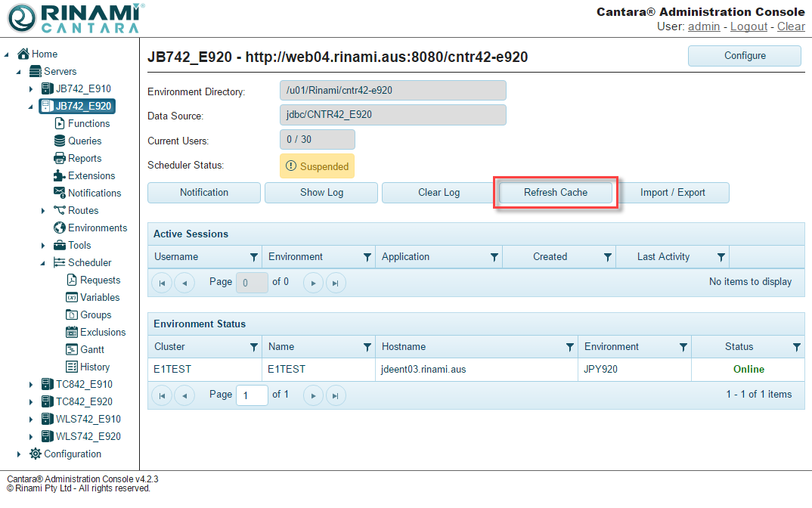The width and height of the screenshot is (812, 508).
Task: Click the Extensions puzzle icon
Action: (x=60, y=175)
